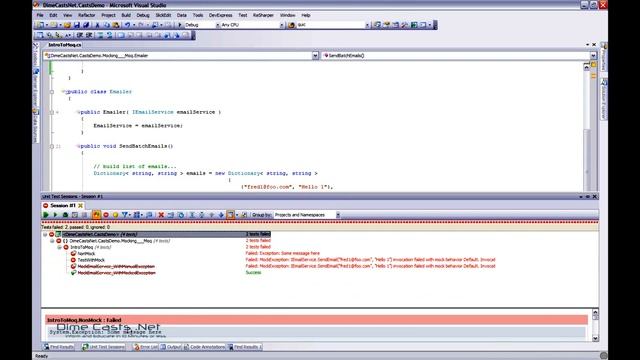Click the blue down arrow next-test icon
The width and height of the screenshot is (640, 360).
(x=221, y=215)
